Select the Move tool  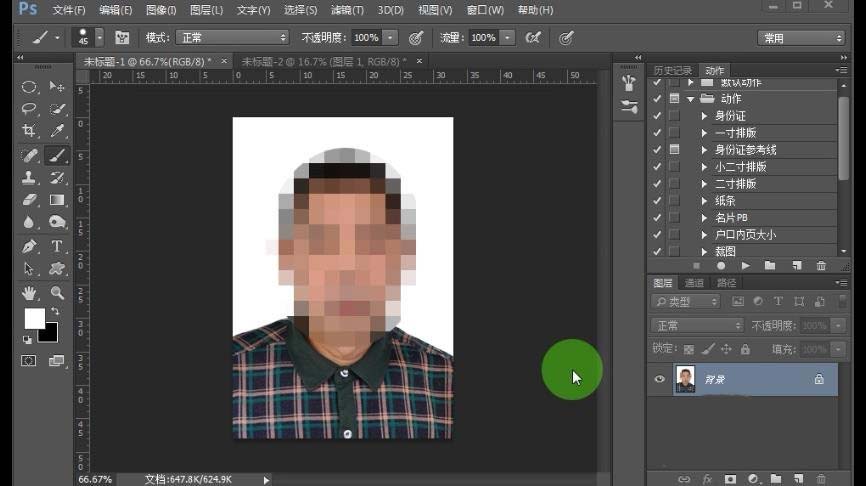coord(56,87)
